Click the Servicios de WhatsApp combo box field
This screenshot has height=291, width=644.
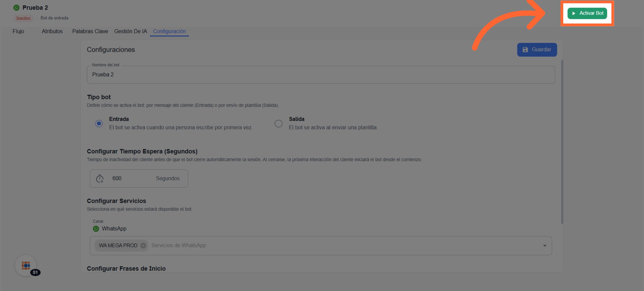pos(322,245)
